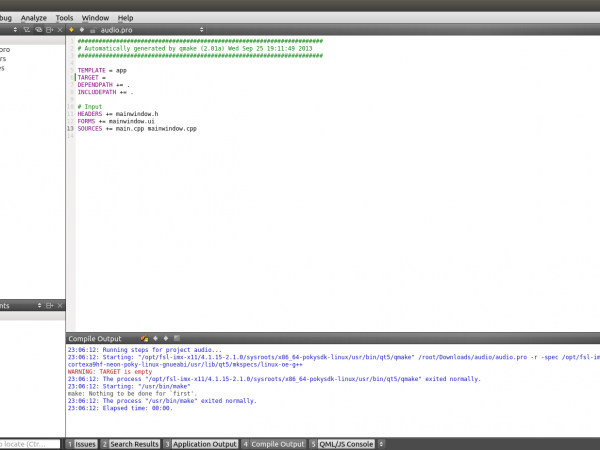Close the left sidebar panel with X icon
This screenshot has height=450, width=600.
(57, 30)
